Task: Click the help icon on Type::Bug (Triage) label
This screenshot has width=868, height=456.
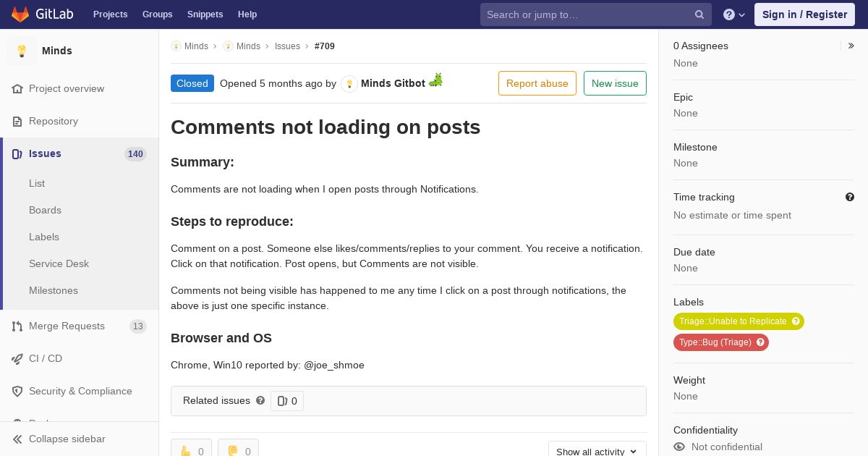Action: (x=760, y=342)
